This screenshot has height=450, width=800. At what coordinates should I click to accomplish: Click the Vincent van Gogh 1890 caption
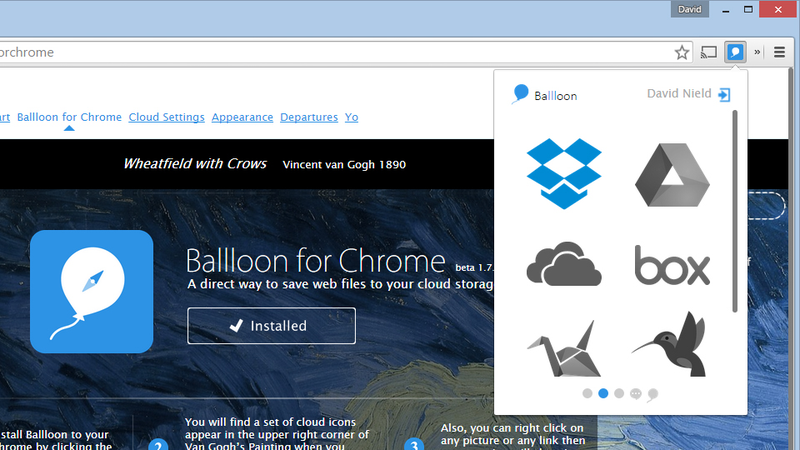click(344, 164)
